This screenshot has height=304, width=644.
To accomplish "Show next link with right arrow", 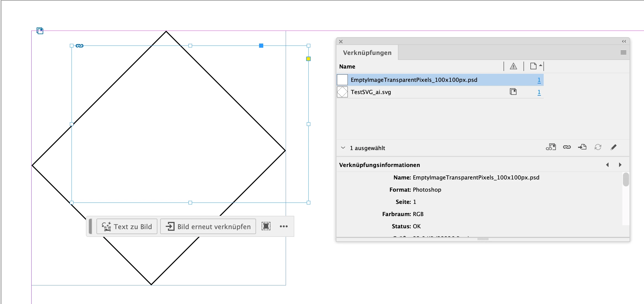I will click(x=620, y=165).
